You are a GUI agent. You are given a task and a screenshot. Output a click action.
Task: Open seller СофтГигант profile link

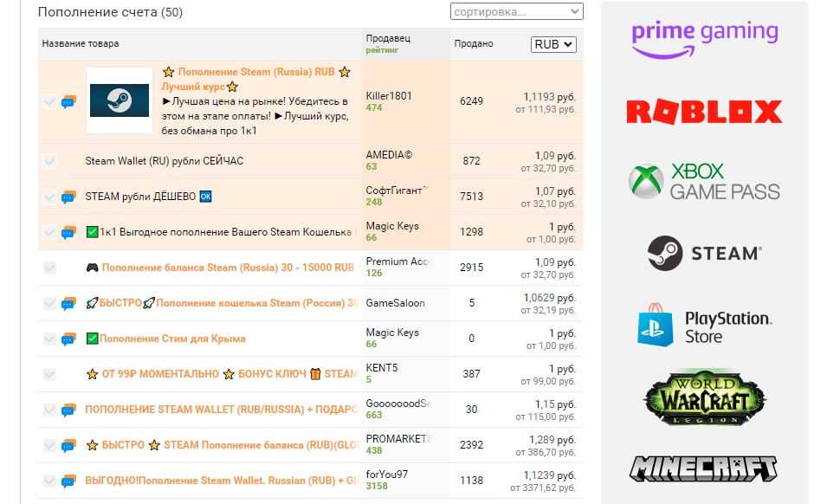point(396,191)
